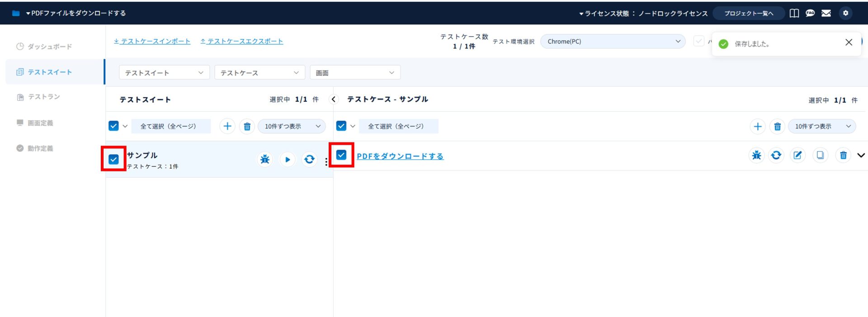Click the mail icon in the top bar

coord(826,13)
